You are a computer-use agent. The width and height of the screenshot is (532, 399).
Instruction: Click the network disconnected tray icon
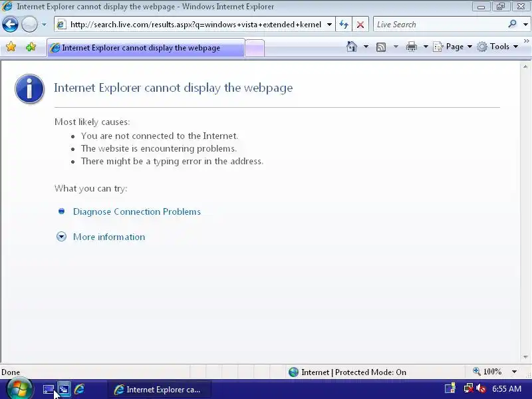coord(469,388)
